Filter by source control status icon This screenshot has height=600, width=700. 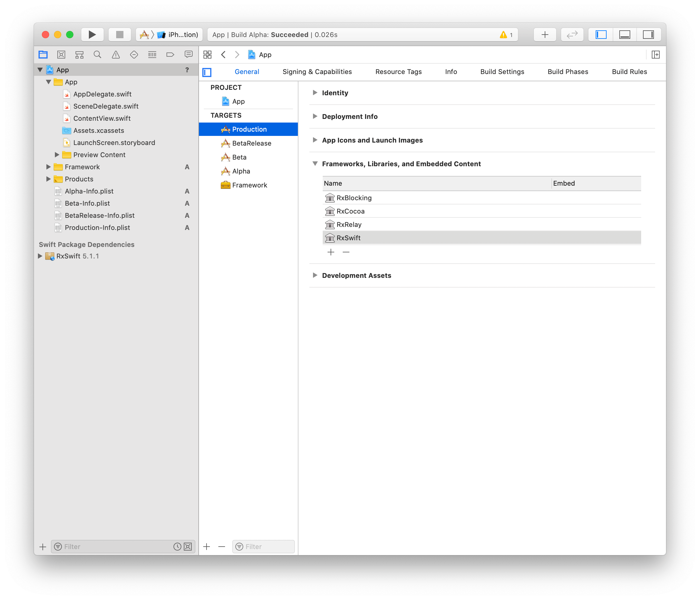point(188,546)
